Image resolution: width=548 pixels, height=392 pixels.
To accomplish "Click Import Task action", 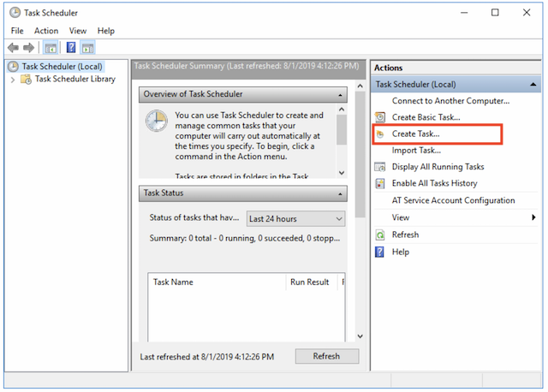I will click(x=416, y=151).
